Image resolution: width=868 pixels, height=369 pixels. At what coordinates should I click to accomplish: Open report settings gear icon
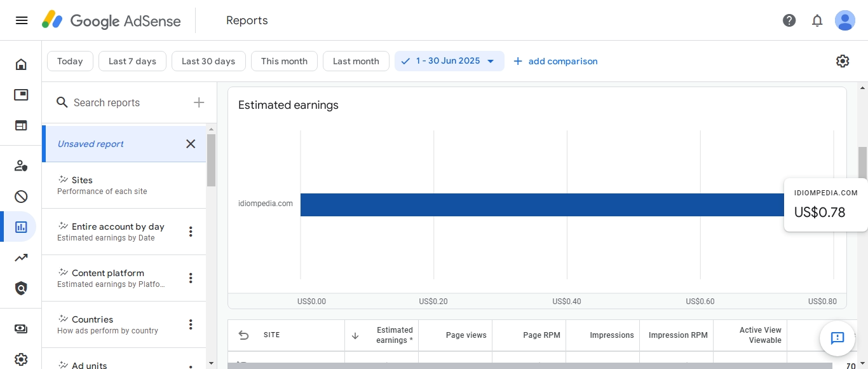pyautogui.click(x=843, y=61)
